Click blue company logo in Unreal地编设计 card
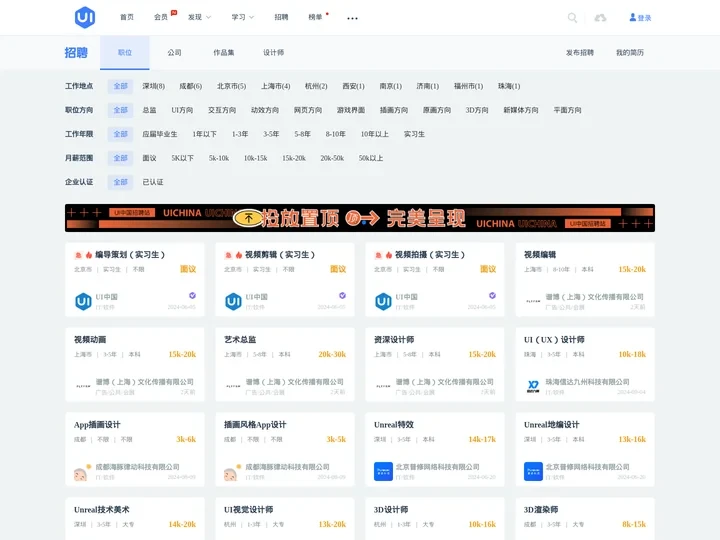 pyautogui.click(x=533, y=471)
